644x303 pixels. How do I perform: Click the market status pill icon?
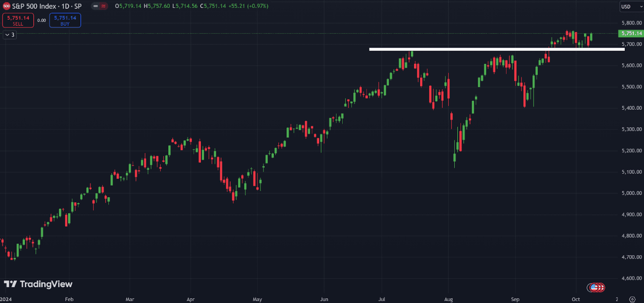coord(95,6)
